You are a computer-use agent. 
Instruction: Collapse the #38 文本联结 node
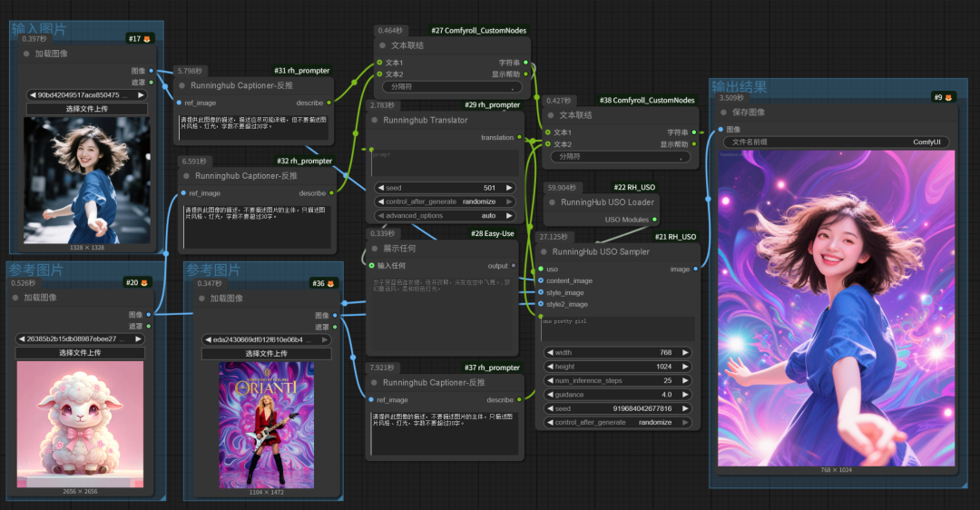(550, 115)
